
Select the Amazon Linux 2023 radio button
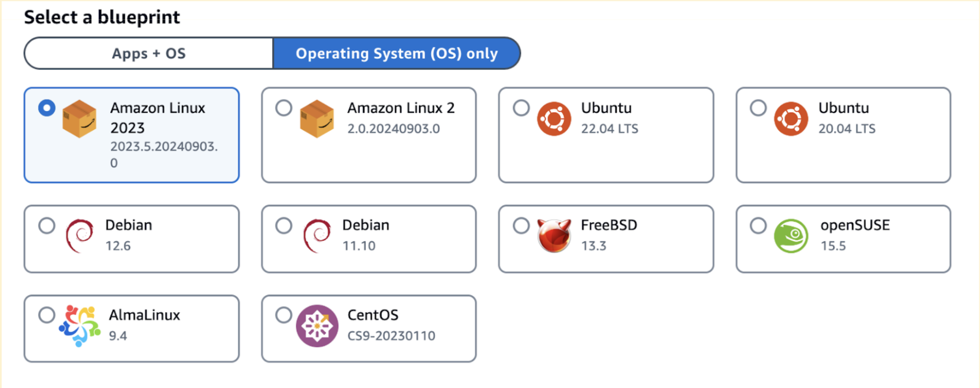pyautogui.click(x=47, y=108)
